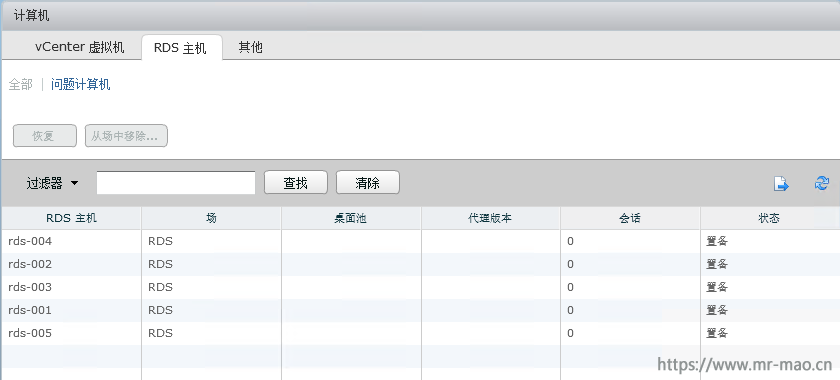Select the rds-002 row

(420, 264)
